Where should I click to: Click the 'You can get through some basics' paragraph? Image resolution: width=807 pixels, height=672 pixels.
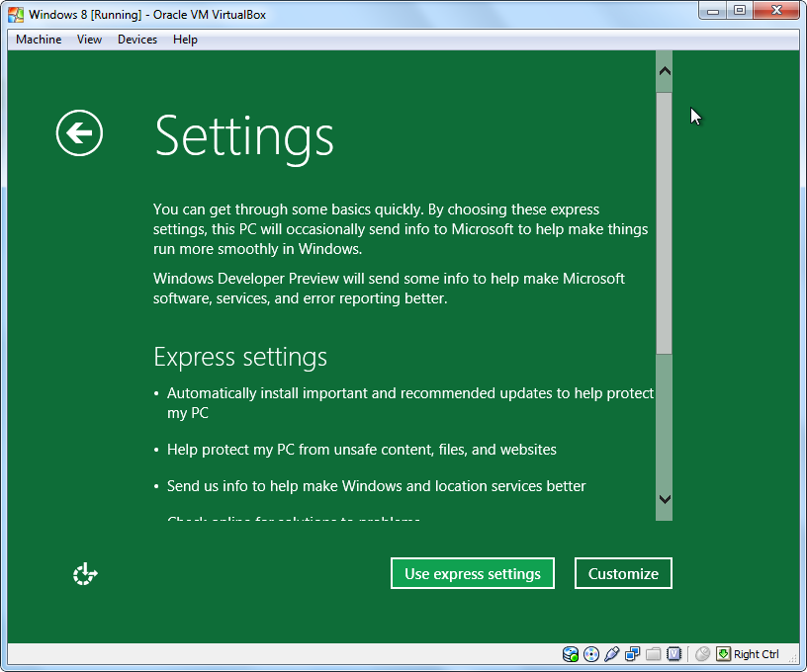point(401,229)
